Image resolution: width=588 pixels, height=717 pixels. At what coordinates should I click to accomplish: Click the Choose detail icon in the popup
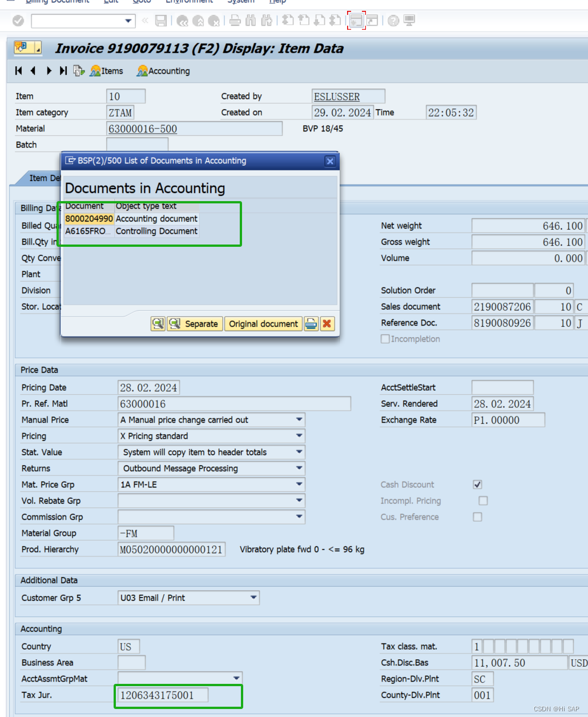[x=158, y=324]
